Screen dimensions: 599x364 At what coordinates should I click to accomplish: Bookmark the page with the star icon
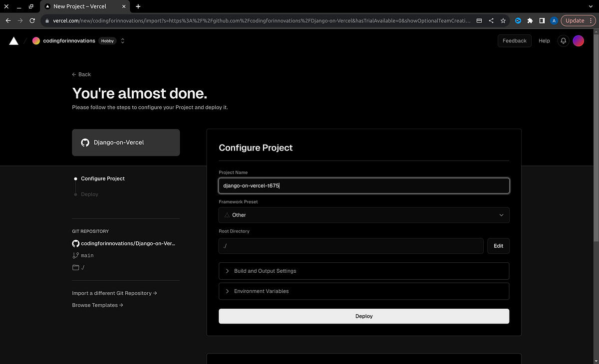pyautogui.click(x=503, y=20)
